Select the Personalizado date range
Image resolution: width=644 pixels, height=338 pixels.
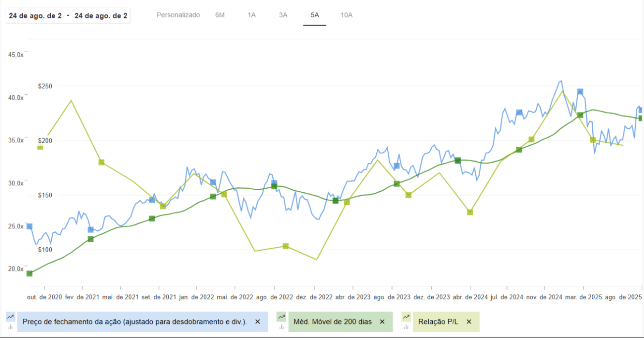(178, 15)
